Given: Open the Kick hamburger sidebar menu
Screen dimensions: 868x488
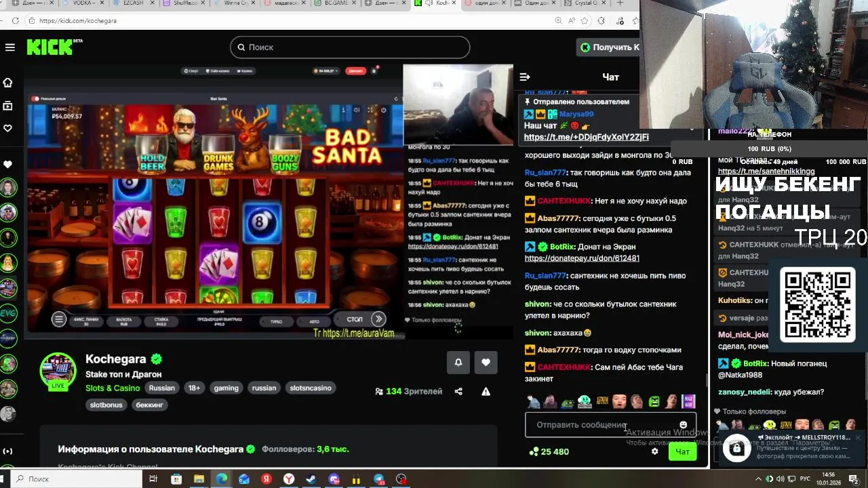Looking at the screenshot, I should click(9, 47).
